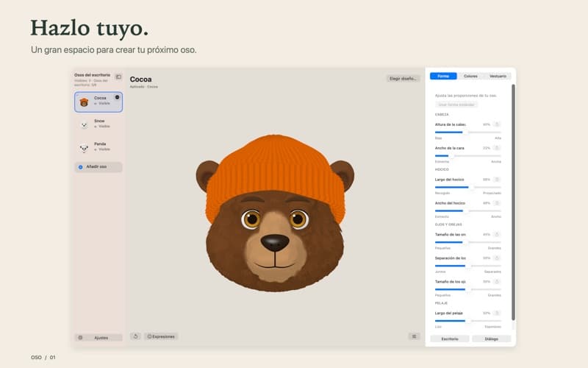Reset Separación de los ojos with its icon
Image resolution: width=588 pixels, height=368 pixels.
(497, 258)
